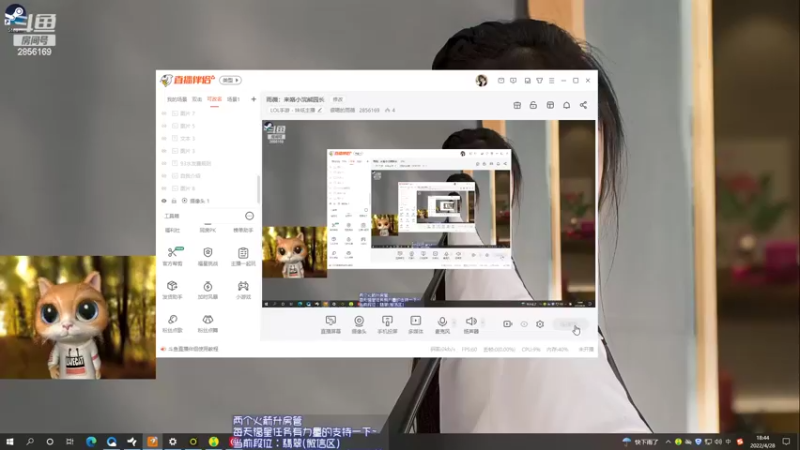Click the streamer avatar in the title bar

coord(481,81)
